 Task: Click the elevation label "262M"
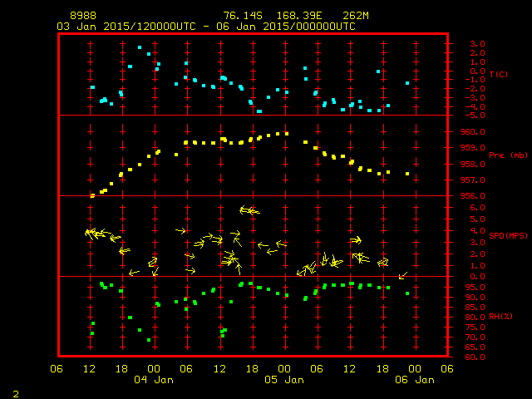click(x=356, y=16)
